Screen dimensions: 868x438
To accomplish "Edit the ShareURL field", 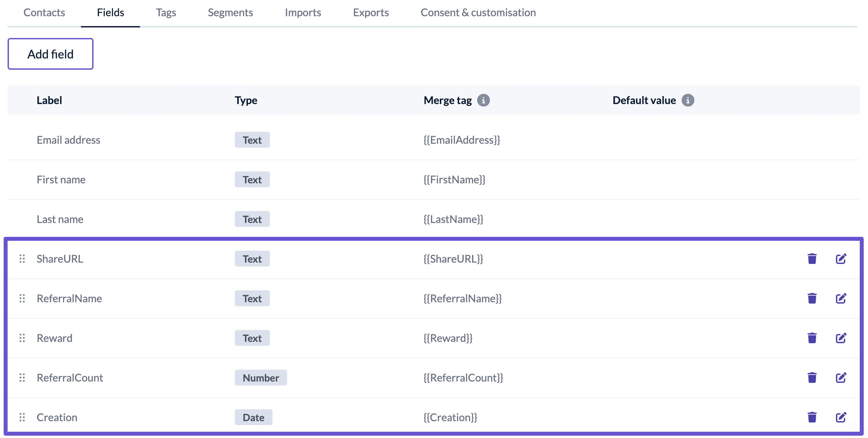I will click(x=841, y=259).
